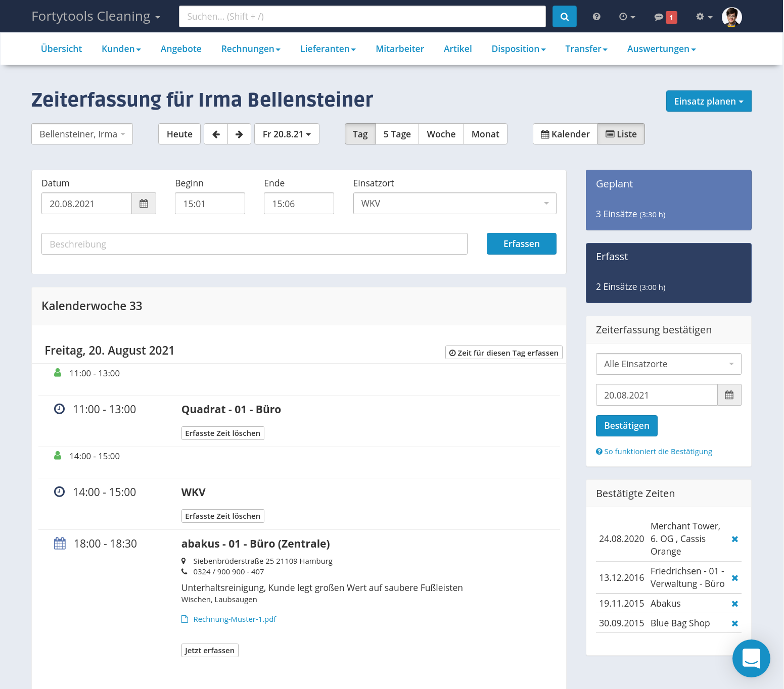
Task: Click Zeit für diesen Tag erfassen
Action: (504, 353)
